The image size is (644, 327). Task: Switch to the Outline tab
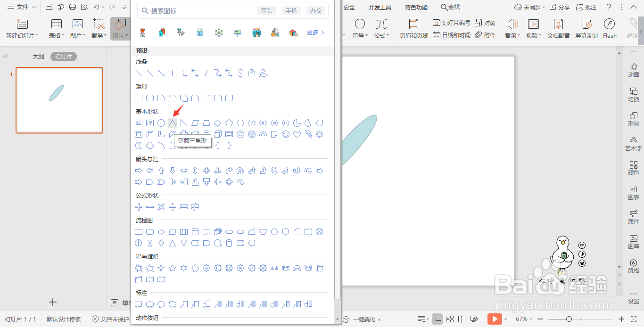pyautogui.click(x=38, y=57)
